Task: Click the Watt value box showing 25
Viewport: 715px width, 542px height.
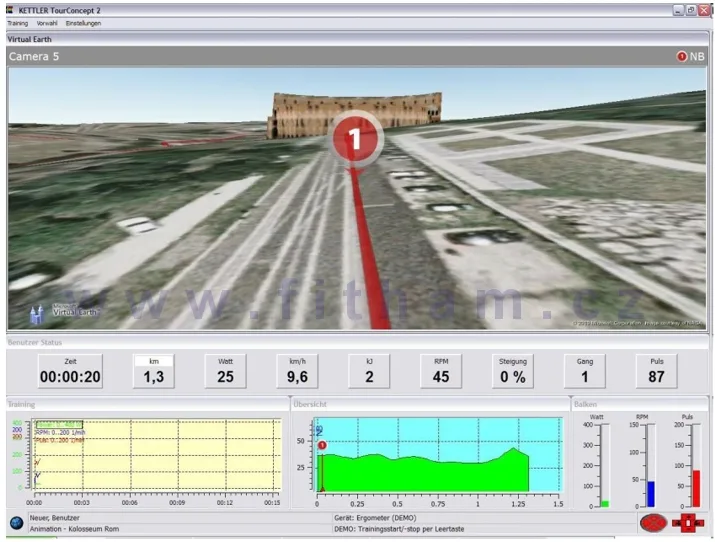Action: tap(225, 371)
